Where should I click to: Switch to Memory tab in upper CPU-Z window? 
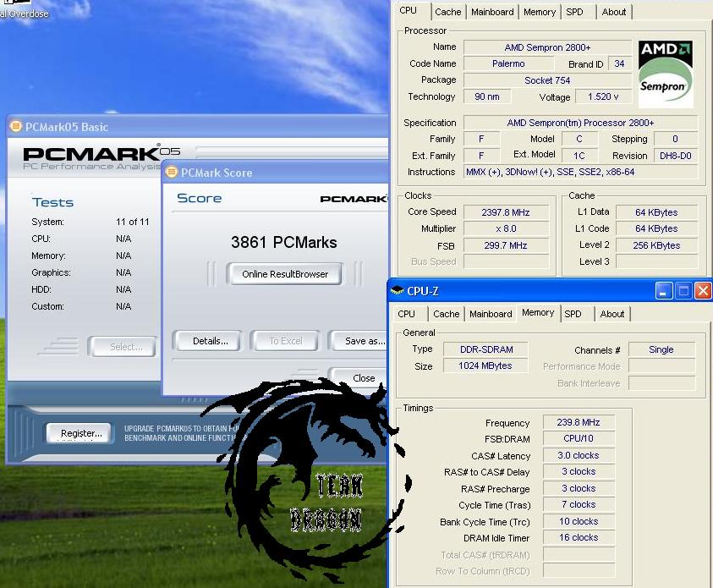tap(540, 13)
